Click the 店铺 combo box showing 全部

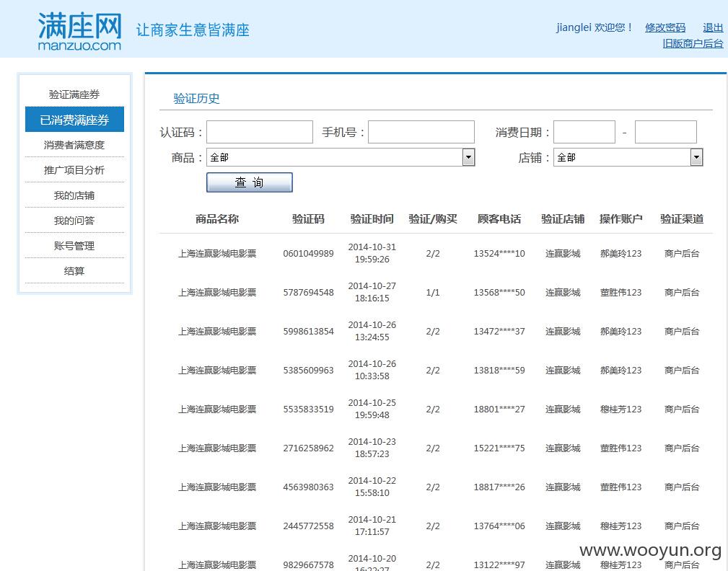click(x=628, y=157)
